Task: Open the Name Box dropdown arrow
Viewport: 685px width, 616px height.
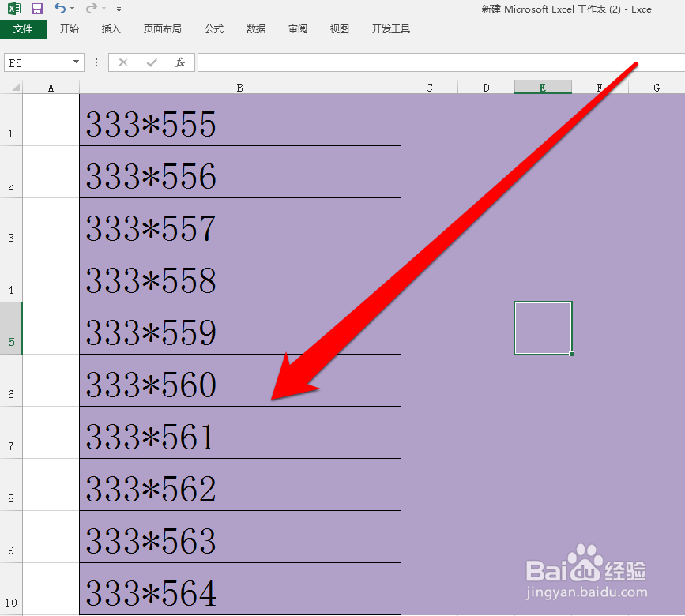Action: coord(76,62)
